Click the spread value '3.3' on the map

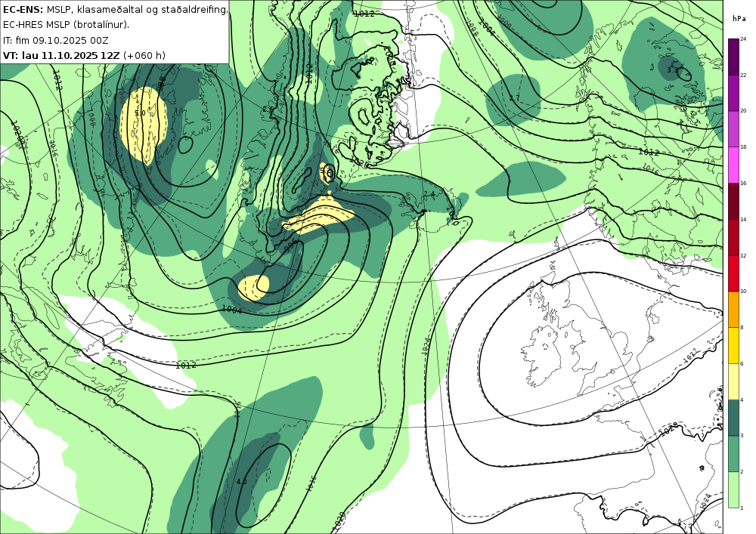(673, 69)
